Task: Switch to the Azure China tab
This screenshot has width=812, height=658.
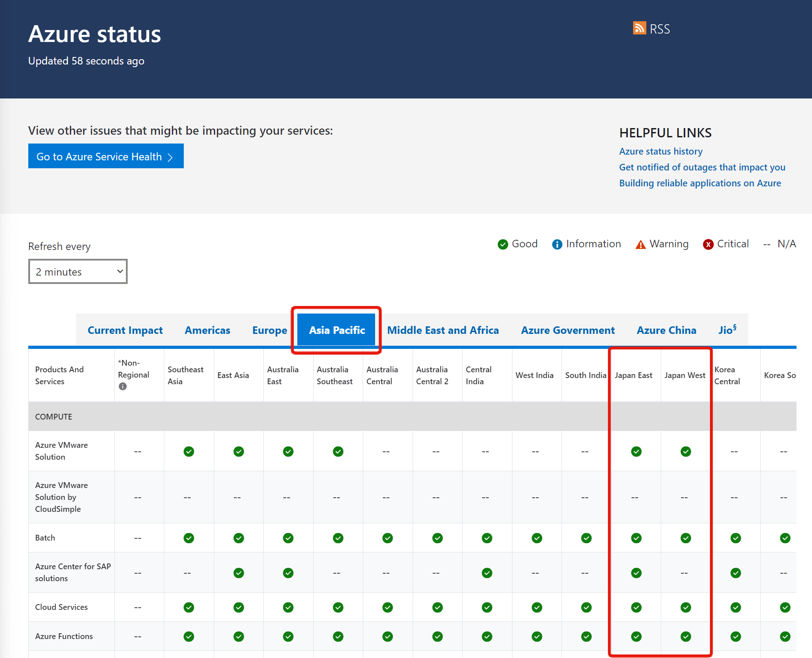Action: coord(666,330)
